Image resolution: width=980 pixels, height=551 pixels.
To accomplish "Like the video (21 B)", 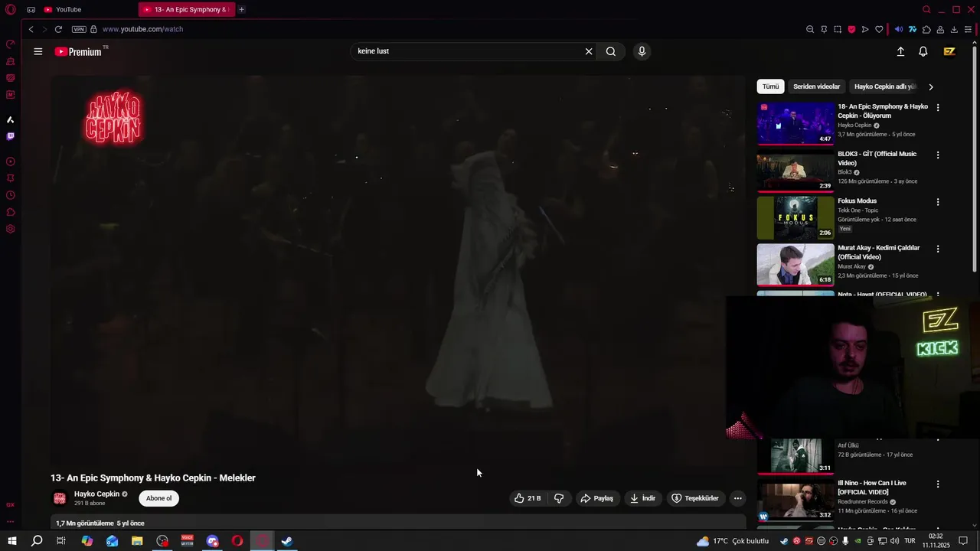I will point(528,498).
